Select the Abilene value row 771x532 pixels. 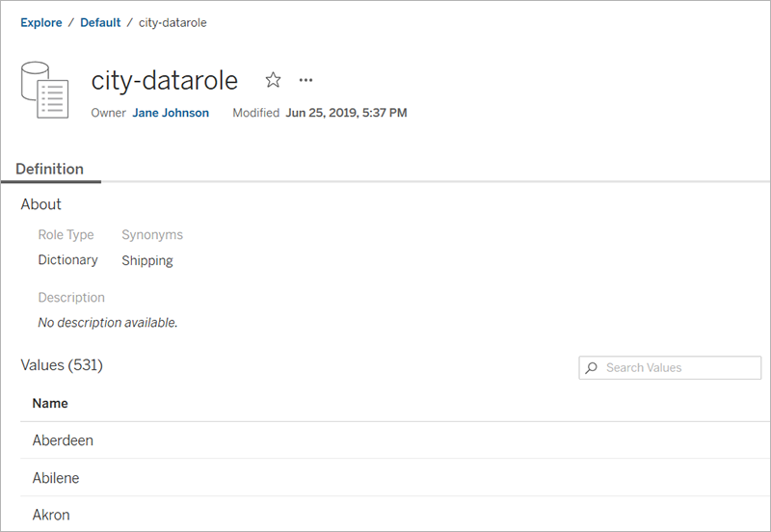coord(395,477)
